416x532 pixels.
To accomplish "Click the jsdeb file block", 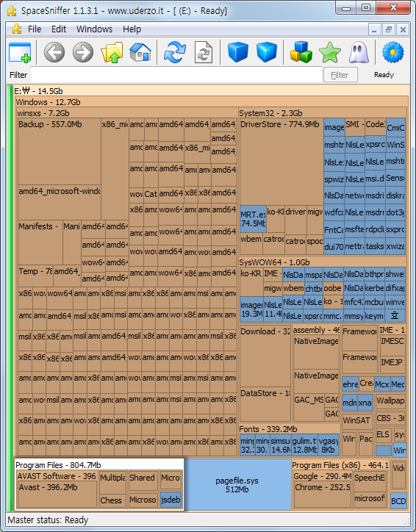I will pos(171,500).
